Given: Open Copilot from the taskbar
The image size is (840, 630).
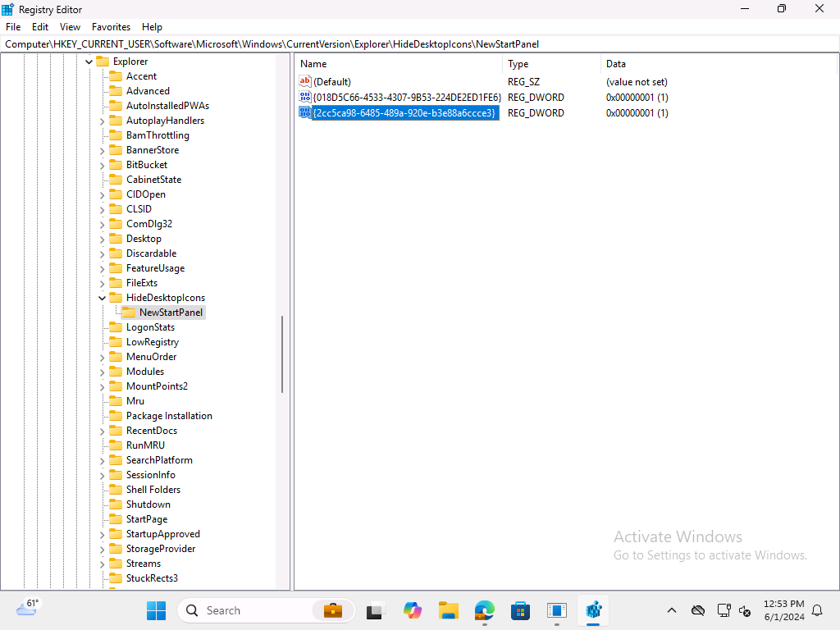Looking at the screenshot, I should click(412, 610).
